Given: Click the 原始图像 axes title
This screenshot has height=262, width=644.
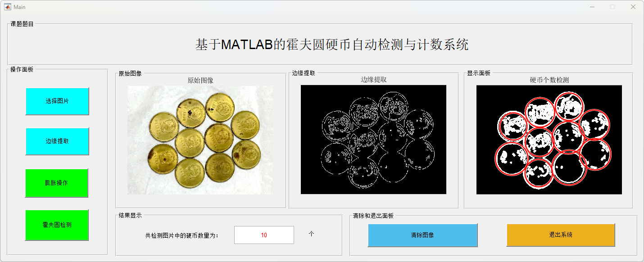Looking at the screenshot, I should (x=200, y=81).
